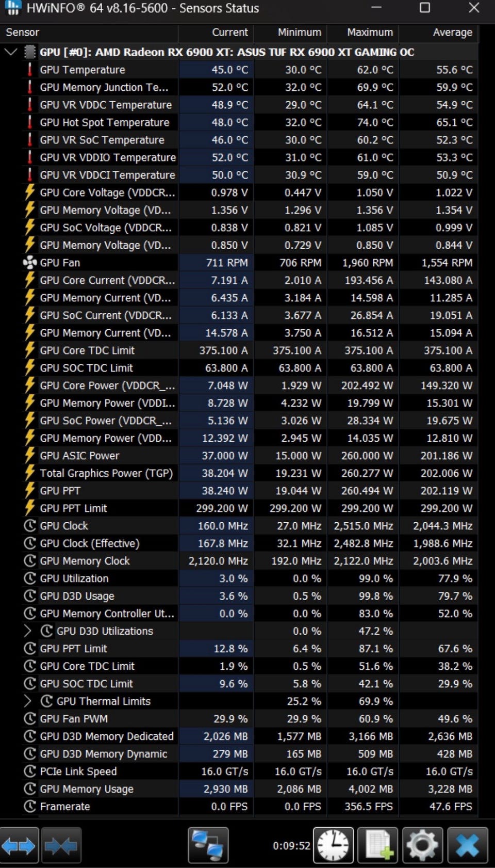Expand GPU D3D Utilizations row
The height and width of the screenshot is (868, 495).
(28, 631)
